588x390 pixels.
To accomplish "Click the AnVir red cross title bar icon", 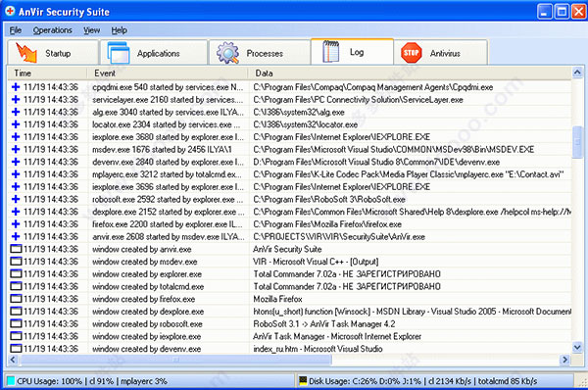I will pyautogui.click(x=10, y=11).
